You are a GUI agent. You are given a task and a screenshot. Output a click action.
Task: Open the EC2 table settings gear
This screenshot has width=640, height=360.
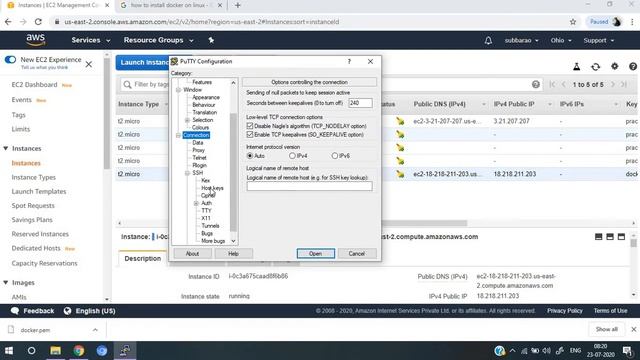click(x=614, y=66)
